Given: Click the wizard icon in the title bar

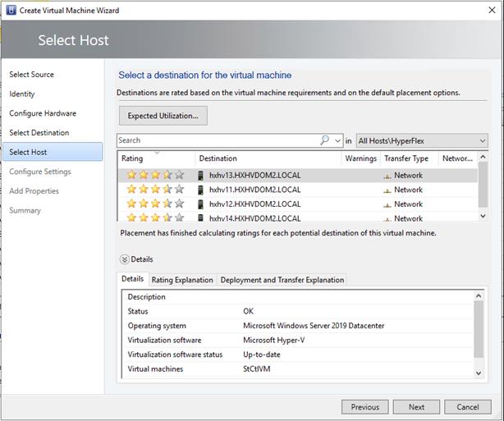Looking at the screenshot, I should pos(11,11).
